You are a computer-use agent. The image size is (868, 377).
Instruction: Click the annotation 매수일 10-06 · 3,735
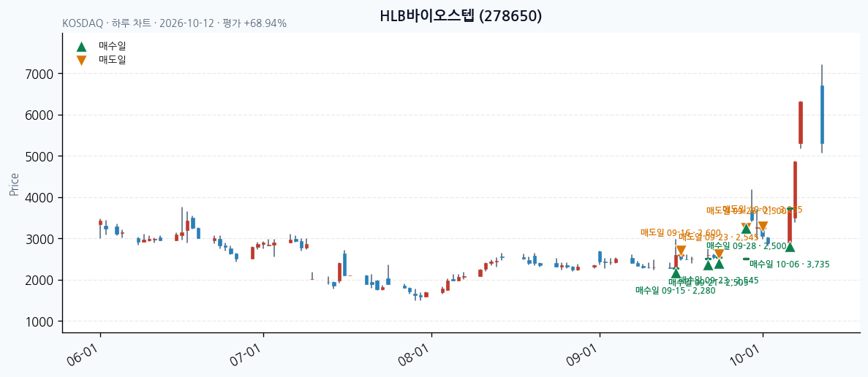pyautogui.click(x=790, y=264)
